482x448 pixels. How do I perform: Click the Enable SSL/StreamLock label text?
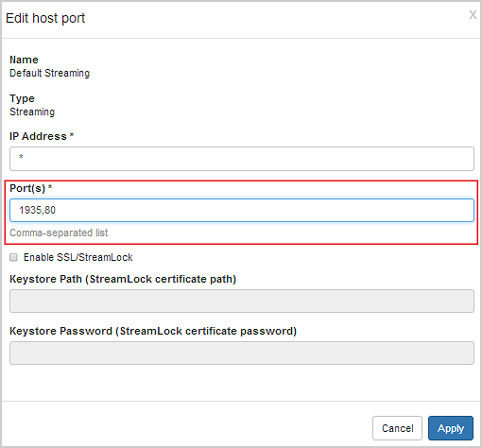pyautogui.click(x=78, y=257)
